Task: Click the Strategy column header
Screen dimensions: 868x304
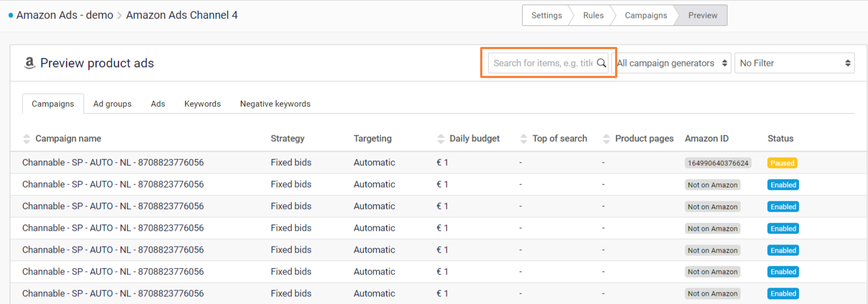Action: click(288, 139)
